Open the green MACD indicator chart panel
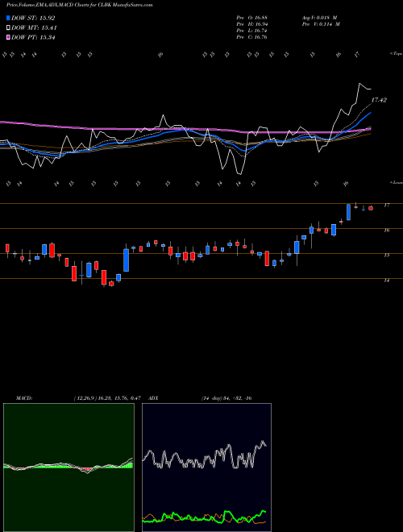 pos(69,468)
